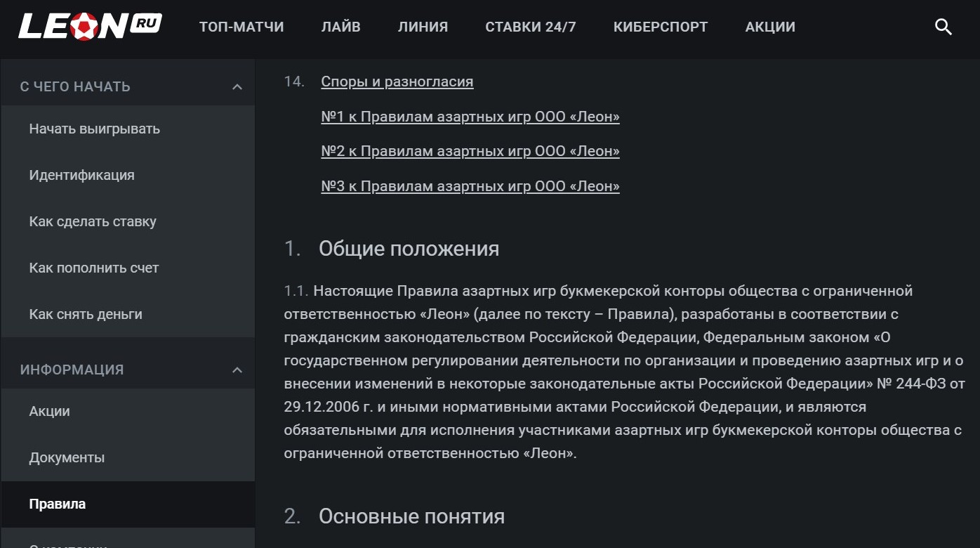Click the Основные понятия heading
980x548 pixels.
pyautogui.click(x=412, y=516)
